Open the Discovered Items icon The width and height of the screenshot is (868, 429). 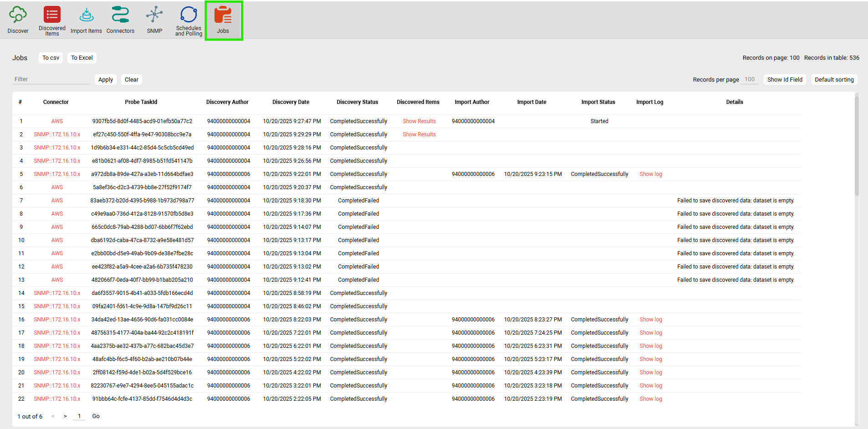tap(52, 15)
